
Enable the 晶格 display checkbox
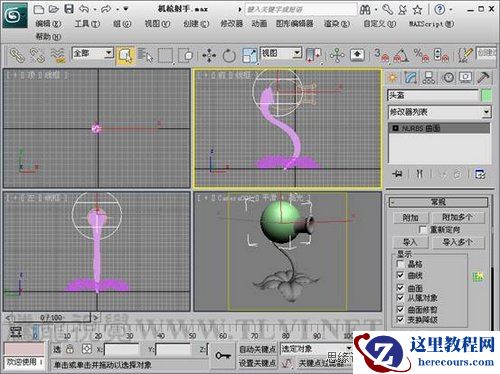[x=400, y=264]
